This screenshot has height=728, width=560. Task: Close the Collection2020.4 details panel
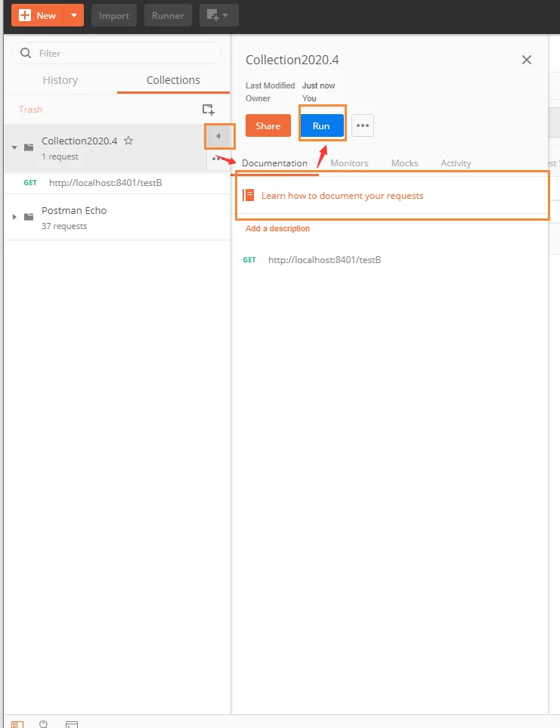(x=527, y=60)
